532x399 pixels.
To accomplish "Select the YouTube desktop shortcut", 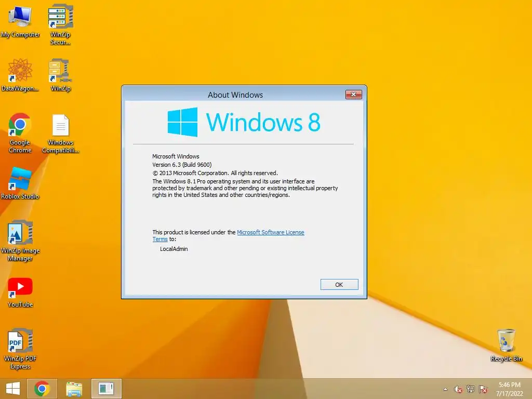I will point(20,292).
